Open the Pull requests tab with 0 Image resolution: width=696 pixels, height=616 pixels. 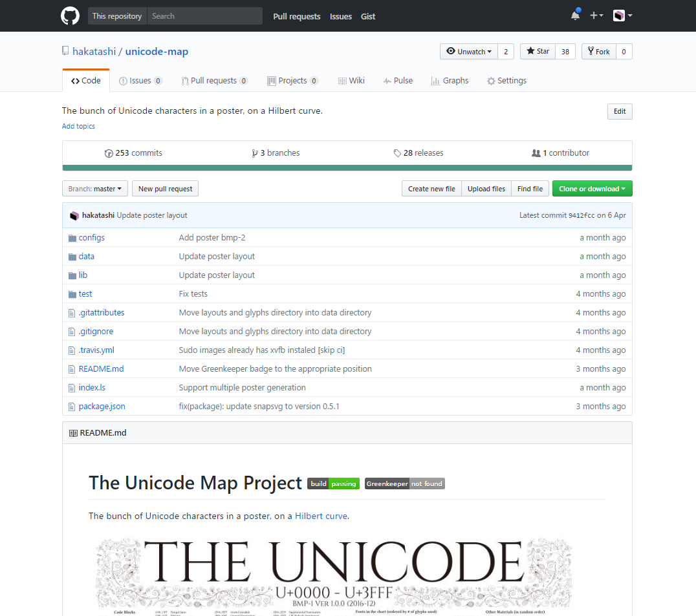point(214,81)
